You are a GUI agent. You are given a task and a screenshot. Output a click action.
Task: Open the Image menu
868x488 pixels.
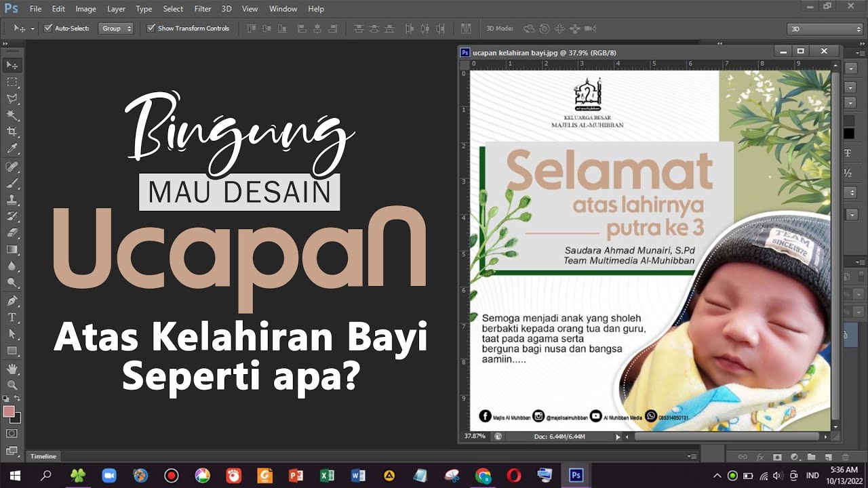click(85, 9)
